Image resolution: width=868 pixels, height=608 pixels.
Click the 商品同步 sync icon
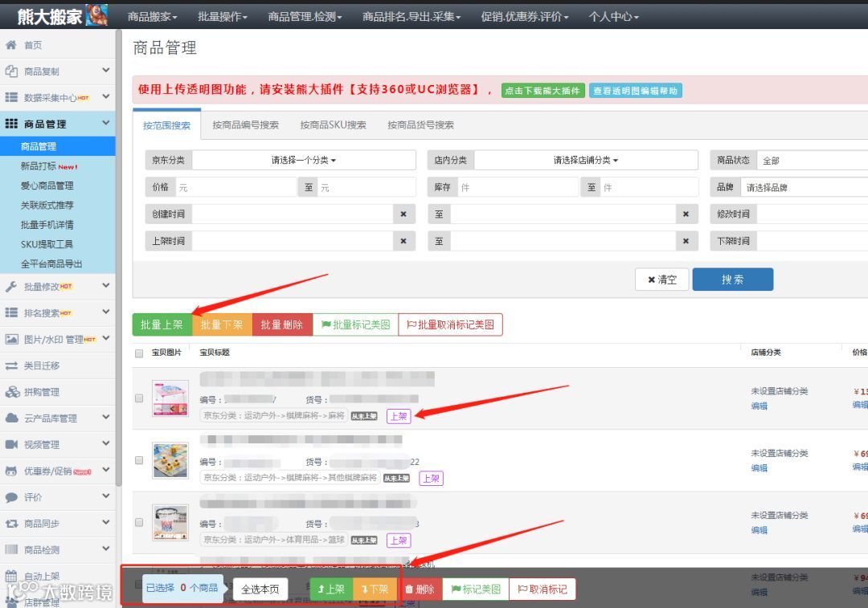[11, 524]
